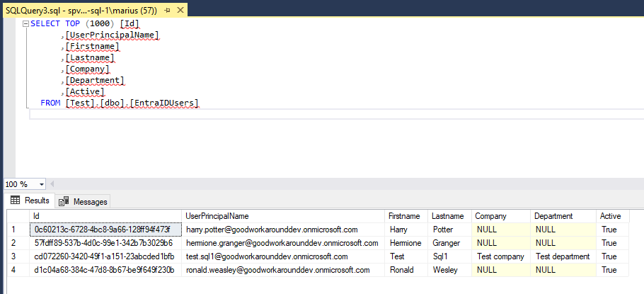Click the Department column header
The width and height of the screenshot is (644, 294).
[x=554, y=216]
